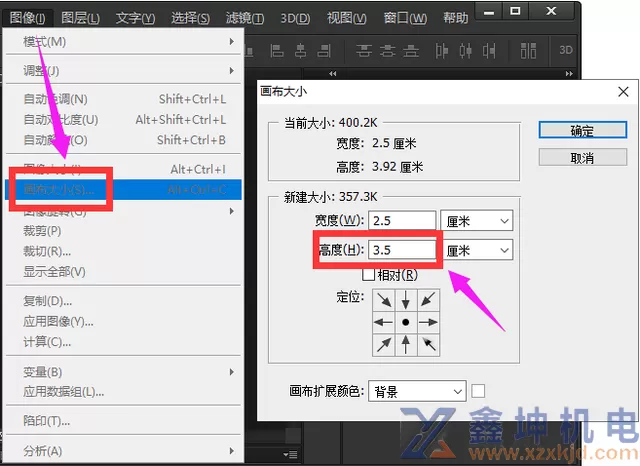Click the align right edges icon
Image resolution: width=640 pixels, height=466 pixels.
point(324,51)
